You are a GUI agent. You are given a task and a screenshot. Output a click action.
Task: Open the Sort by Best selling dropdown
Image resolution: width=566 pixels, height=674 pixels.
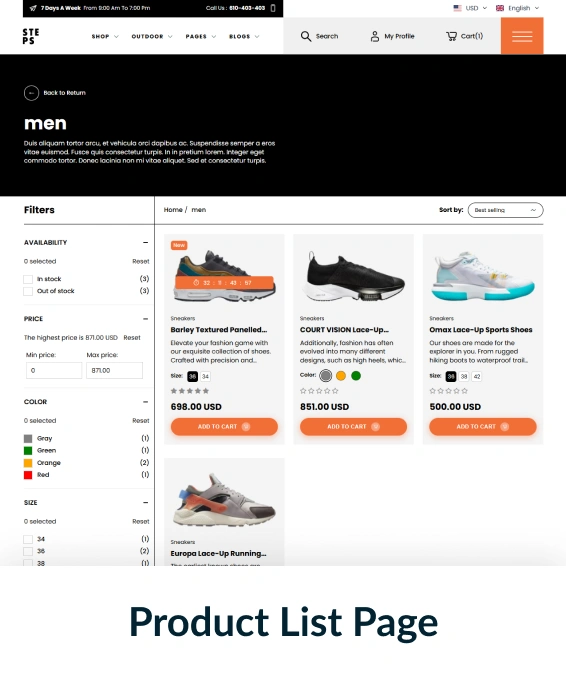(x=505, y=210)
